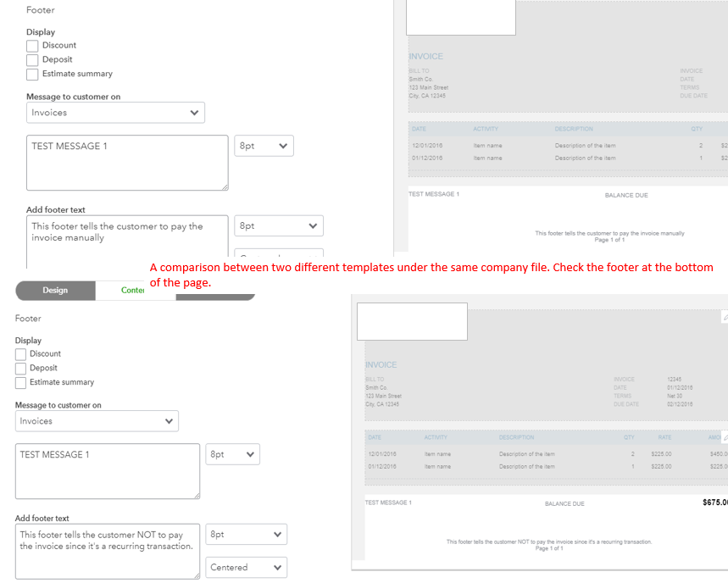
Task: Click ACTIVITY column header in recurring preview
Action: click(x=436, y=437)
